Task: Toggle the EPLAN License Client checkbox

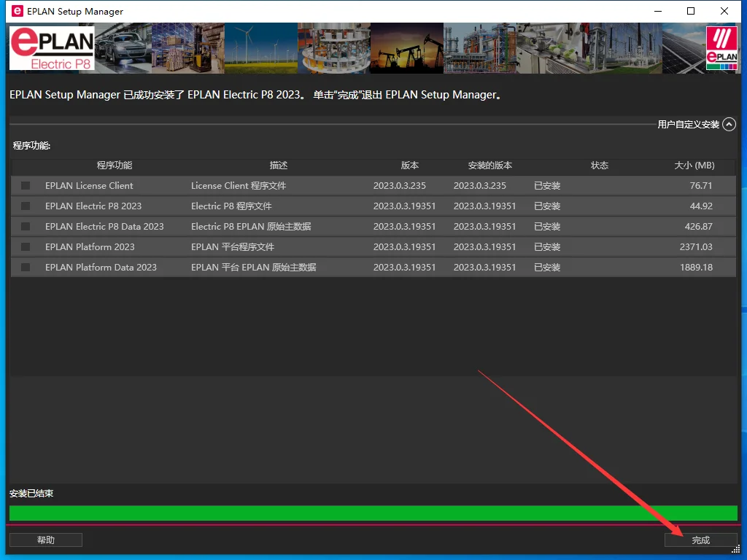Action: pos(26,186)
